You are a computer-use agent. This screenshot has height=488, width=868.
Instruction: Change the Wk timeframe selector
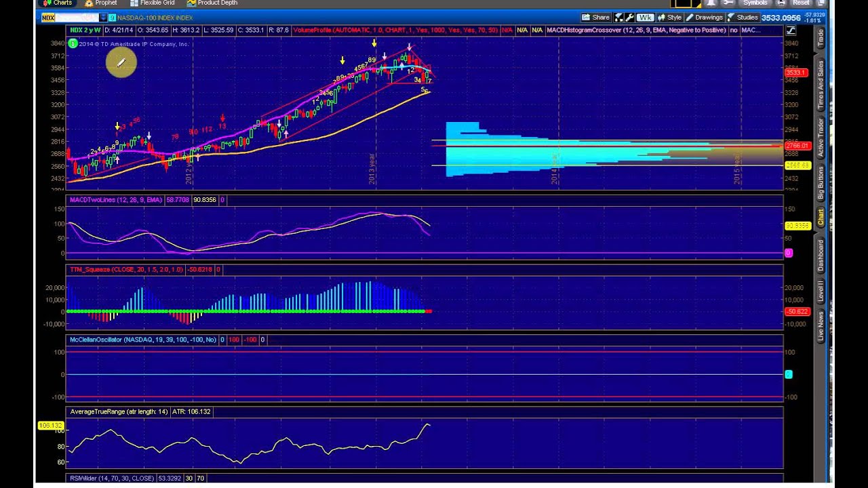644,18
